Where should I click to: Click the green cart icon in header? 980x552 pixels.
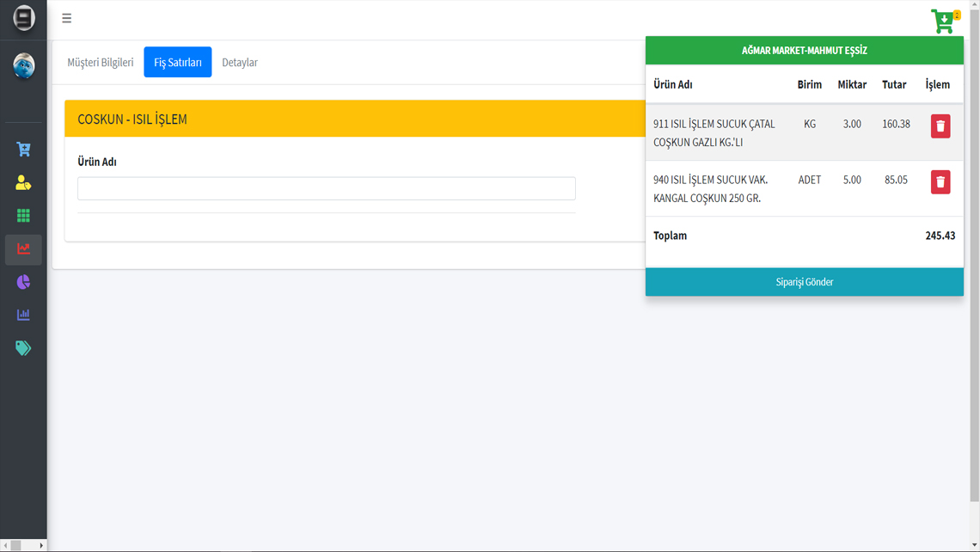click(x=944, y=21)
